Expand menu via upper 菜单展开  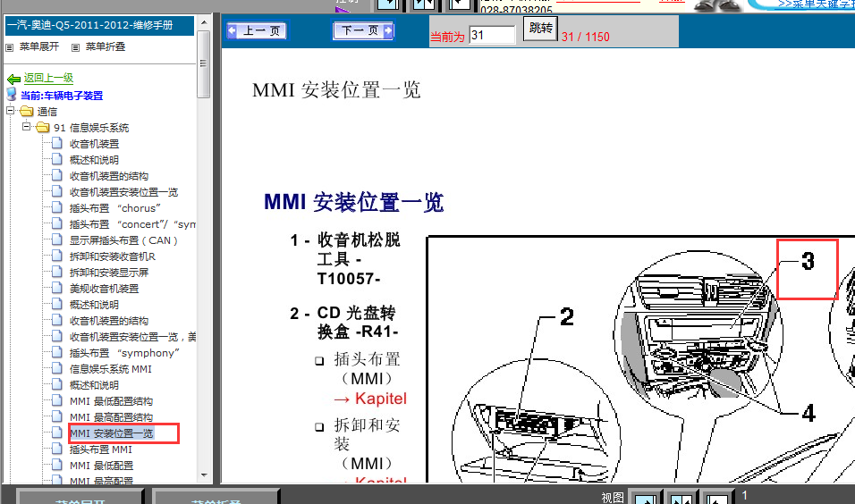tap(39, 46)
